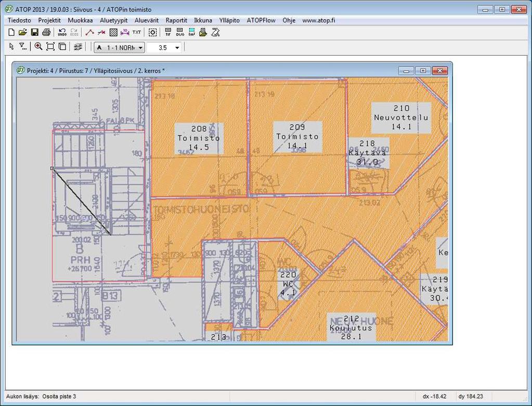Screen dimensions: 532x406
Task: Click room label 208 Toimisto 14.5
Action: click(x=199, y=138)
